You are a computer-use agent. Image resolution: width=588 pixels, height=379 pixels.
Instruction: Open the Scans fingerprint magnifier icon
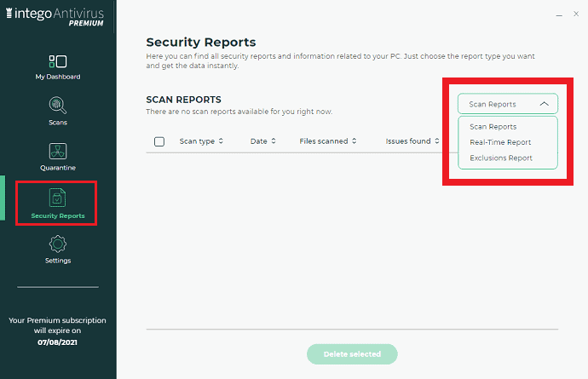pyautogui.click(x=58, y=106)
